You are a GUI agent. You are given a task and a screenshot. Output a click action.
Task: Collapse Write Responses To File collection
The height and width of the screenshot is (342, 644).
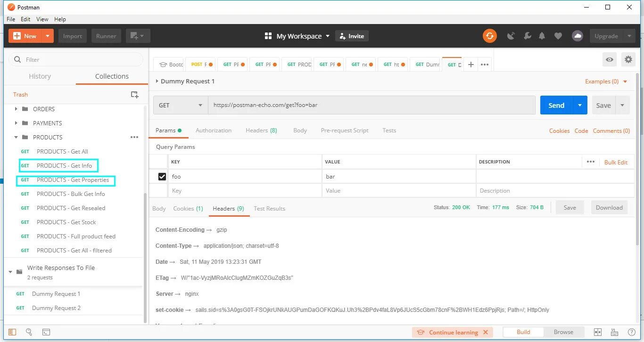tap(10, 272)
